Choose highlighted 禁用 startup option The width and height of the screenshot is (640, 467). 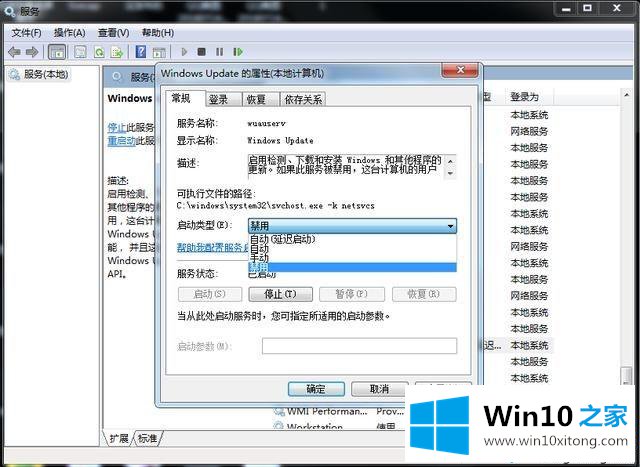point(352,267)
